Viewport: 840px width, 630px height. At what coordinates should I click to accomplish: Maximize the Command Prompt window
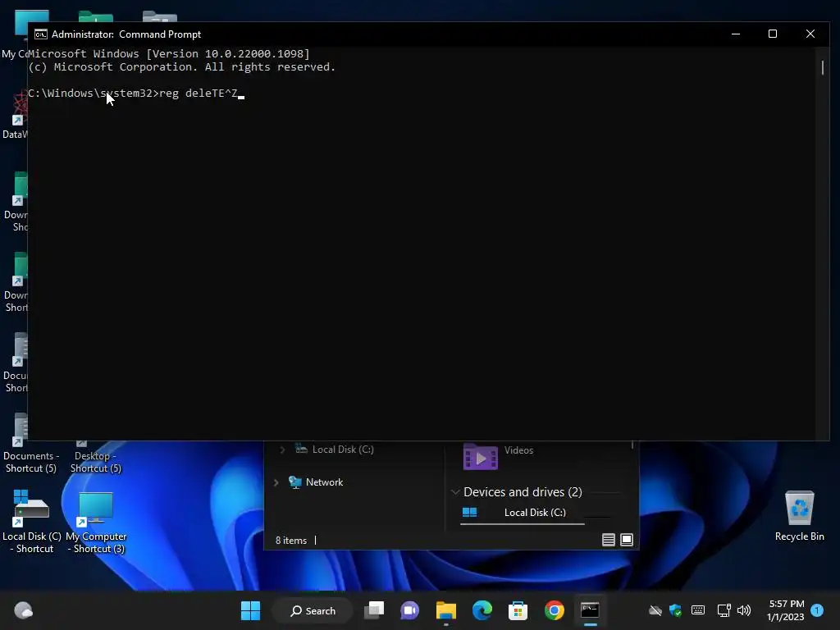point(773,34)
